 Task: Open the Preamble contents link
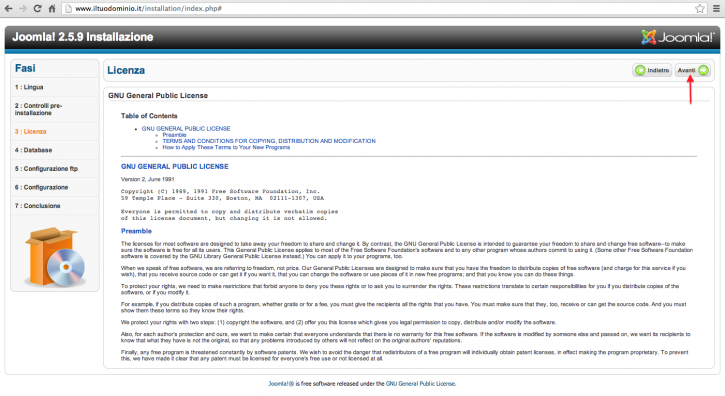[174, 135]
